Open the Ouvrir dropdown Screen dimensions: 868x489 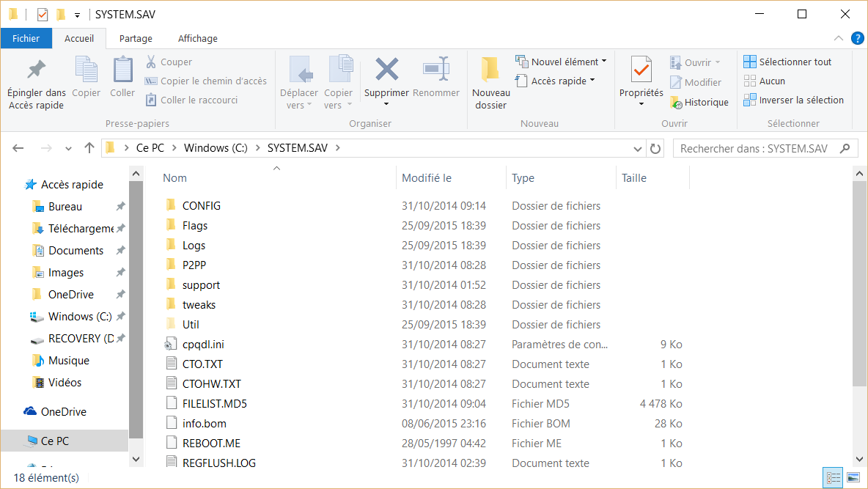click(x=695, y=62)
